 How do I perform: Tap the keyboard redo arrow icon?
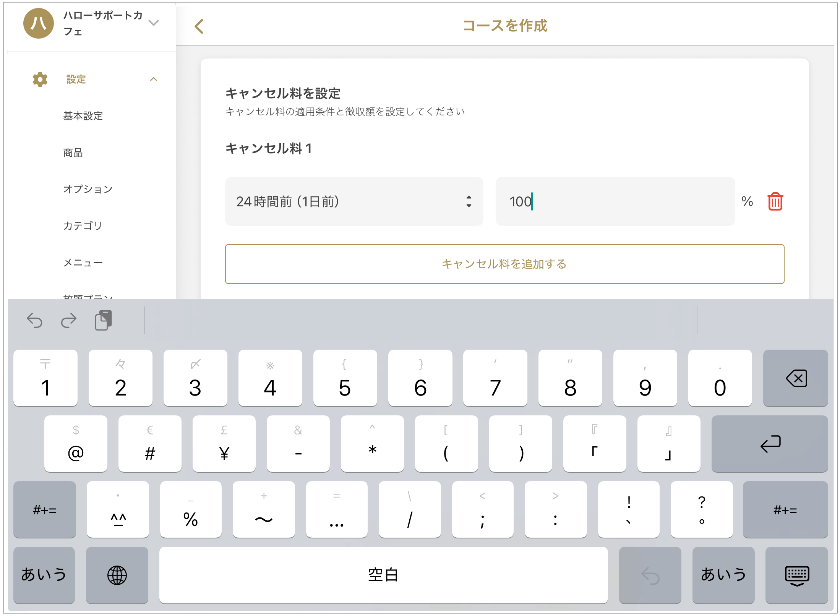click(69, 320)
